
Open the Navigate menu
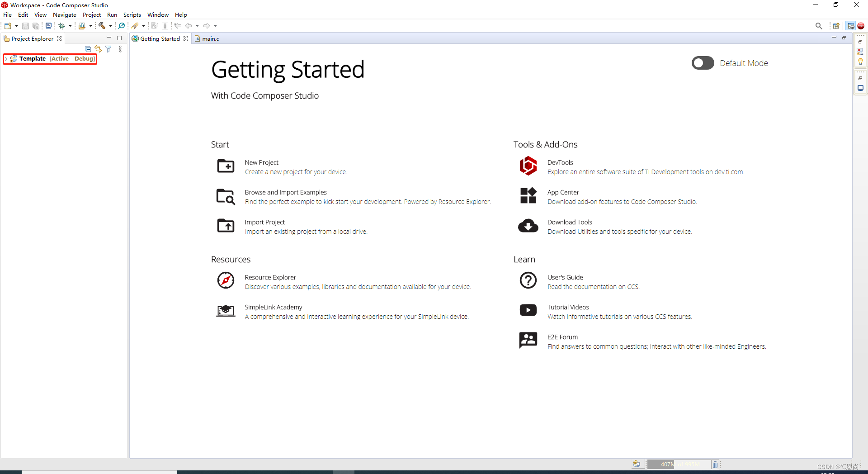(x=65, y=15)
